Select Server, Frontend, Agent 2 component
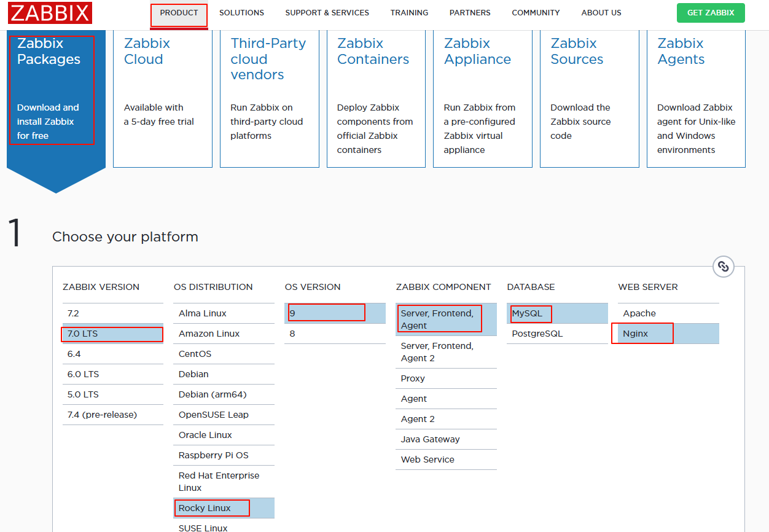The image size is (769, 532). 447,352
